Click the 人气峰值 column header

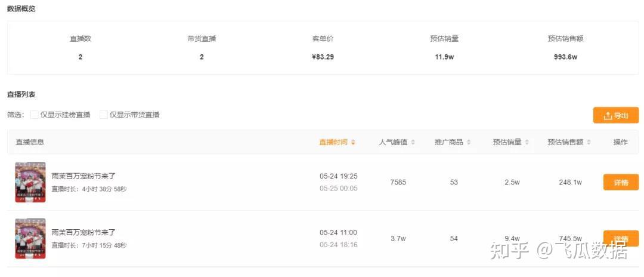point(393,143)
